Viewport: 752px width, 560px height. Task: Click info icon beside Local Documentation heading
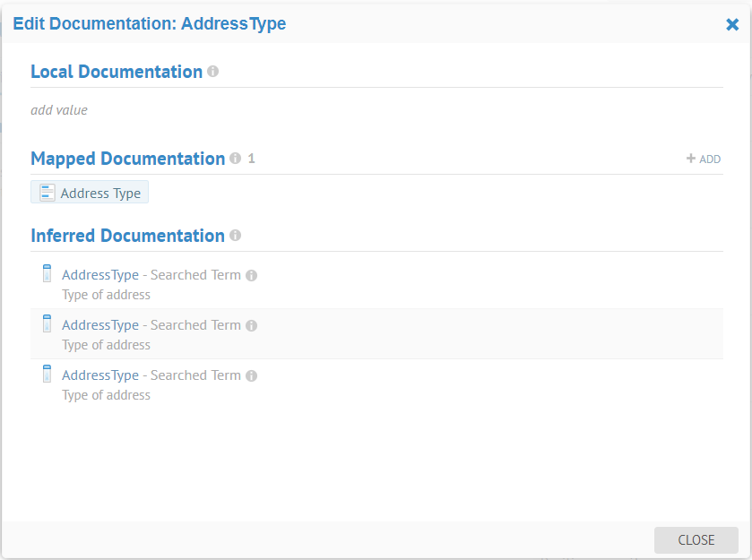tap(212, 72)
